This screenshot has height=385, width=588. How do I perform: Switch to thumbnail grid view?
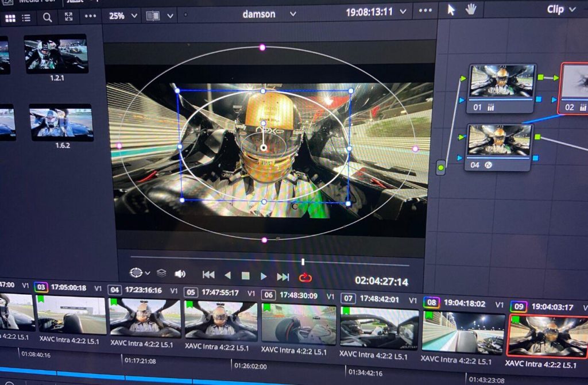click(x=10, y=18)
